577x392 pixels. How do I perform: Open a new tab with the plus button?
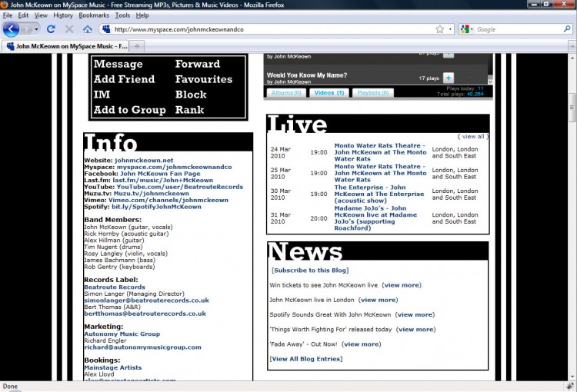137,46
